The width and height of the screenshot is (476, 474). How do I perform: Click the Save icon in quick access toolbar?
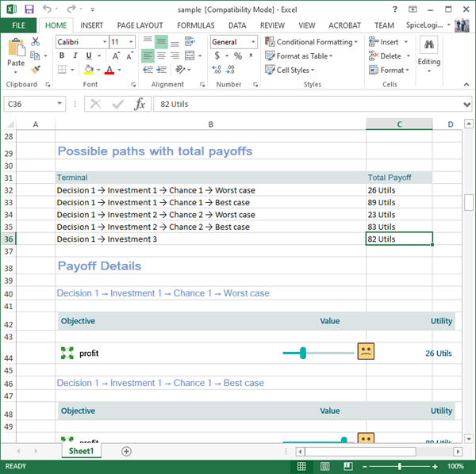tap(29, 9)
